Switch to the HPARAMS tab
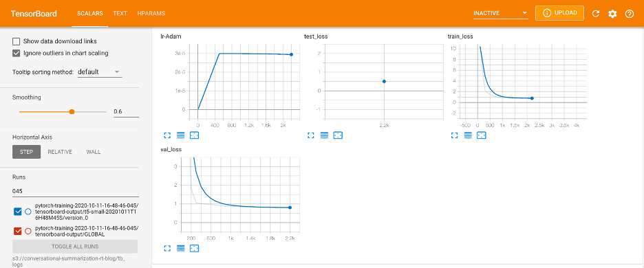This screenshot has width=644, height=268. pos(151,14)
